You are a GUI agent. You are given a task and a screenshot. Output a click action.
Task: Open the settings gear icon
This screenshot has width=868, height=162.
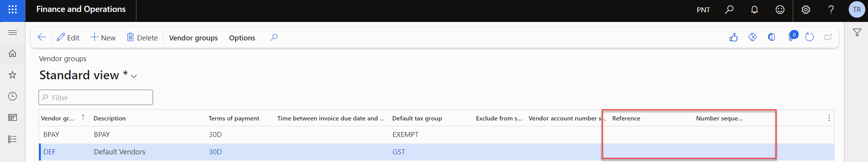pyautogui.click(x=806, y=10)
